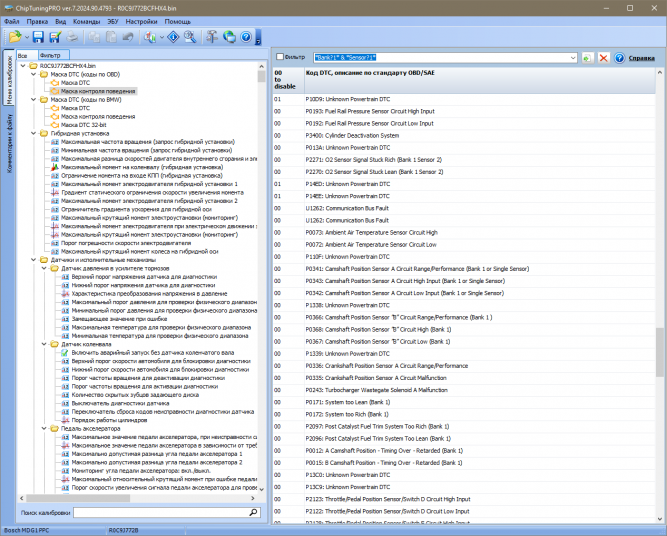Open the blue diamond info icon
The width and height of the screenshot is (667, 536).
click(x=173, y=37)
